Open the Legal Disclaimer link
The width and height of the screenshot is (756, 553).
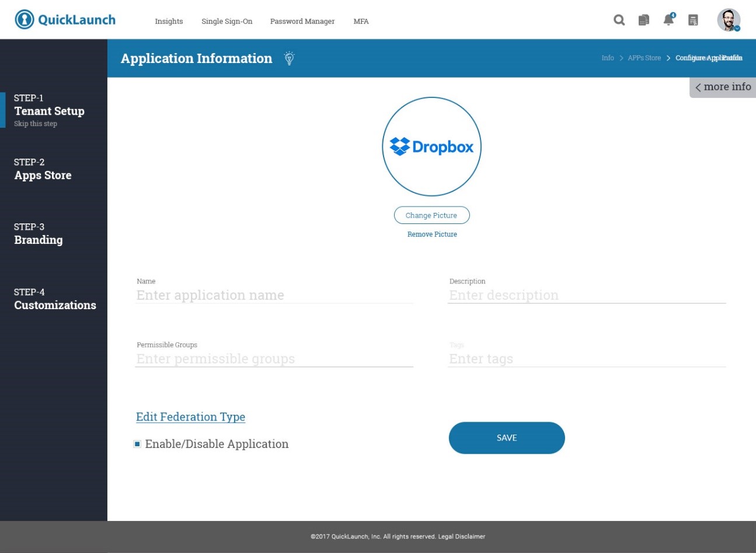tap(462, 537)
